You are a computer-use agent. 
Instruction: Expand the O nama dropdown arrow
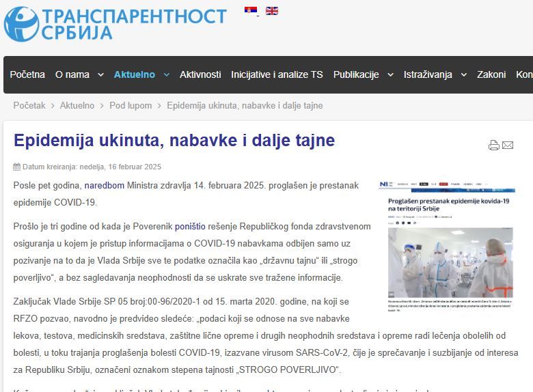tap(100, 74)
